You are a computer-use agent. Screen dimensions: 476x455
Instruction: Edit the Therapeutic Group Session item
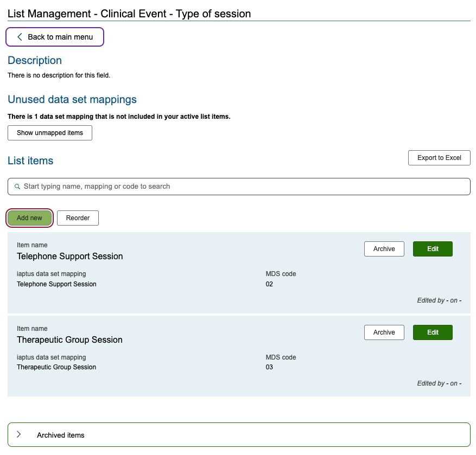(433, 332)
